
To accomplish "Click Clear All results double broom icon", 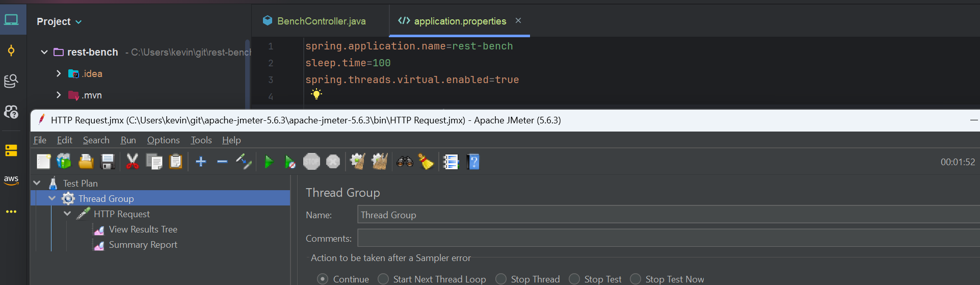I will coord(380,162).
